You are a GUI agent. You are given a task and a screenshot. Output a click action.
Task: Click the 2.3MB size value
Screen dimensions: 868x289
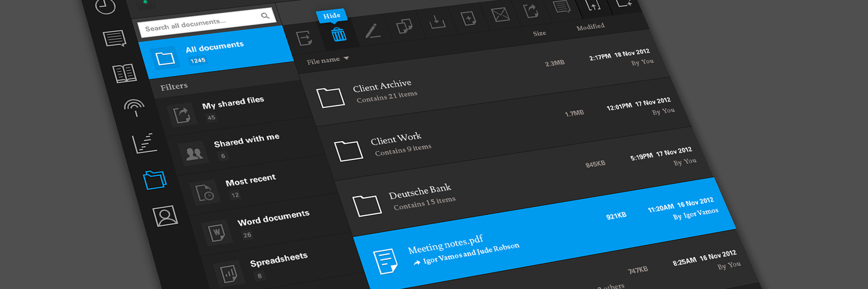(x=555, y=63)
